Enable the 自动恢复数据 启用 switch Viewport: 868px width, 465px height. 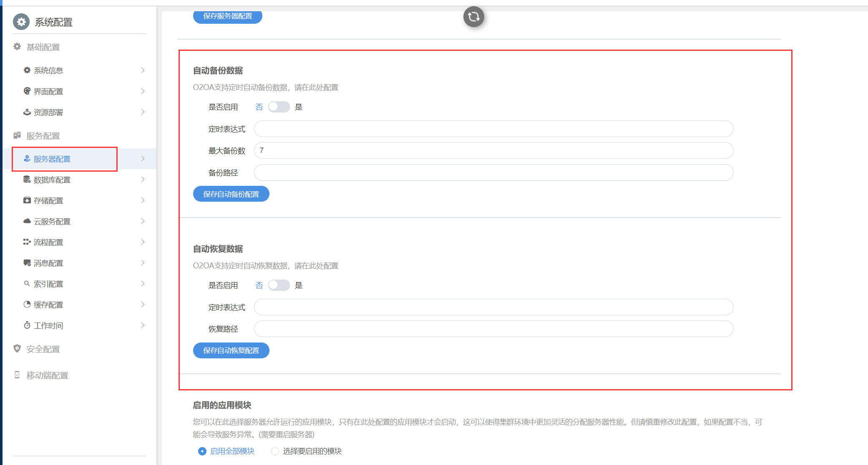(x=279, y=285)
